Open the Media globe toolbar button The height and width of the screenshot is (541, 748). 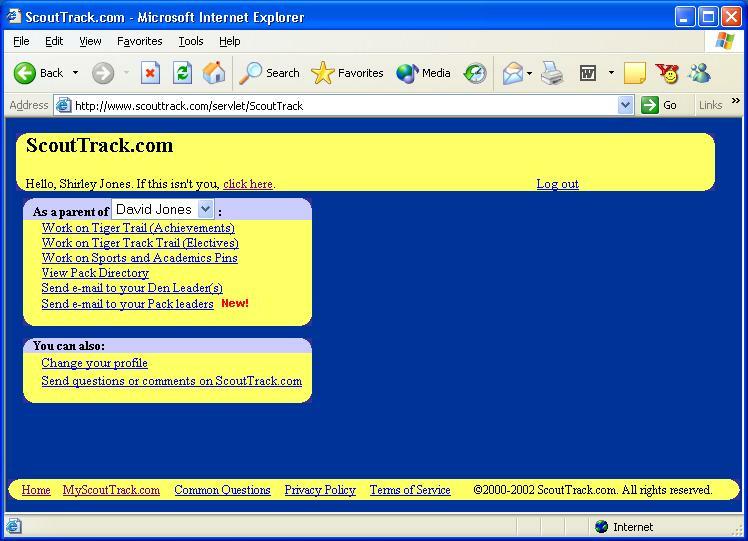423,73
